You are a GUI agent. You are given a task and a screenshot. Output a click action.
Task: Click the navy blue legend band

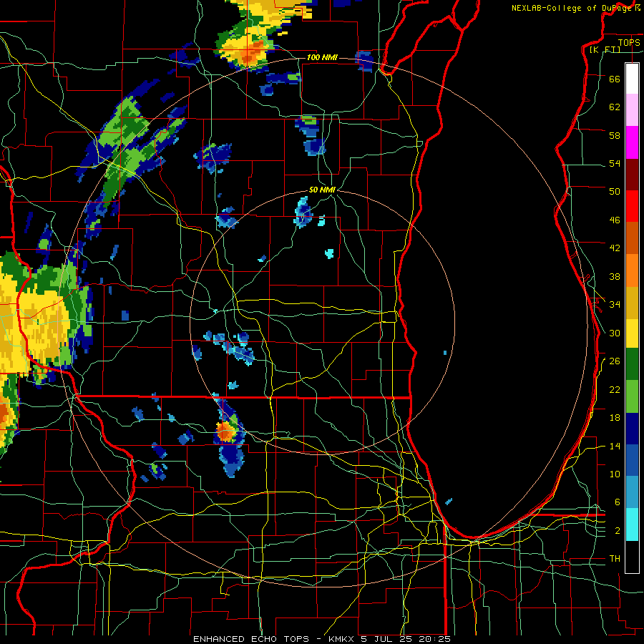tap(632, 429)
